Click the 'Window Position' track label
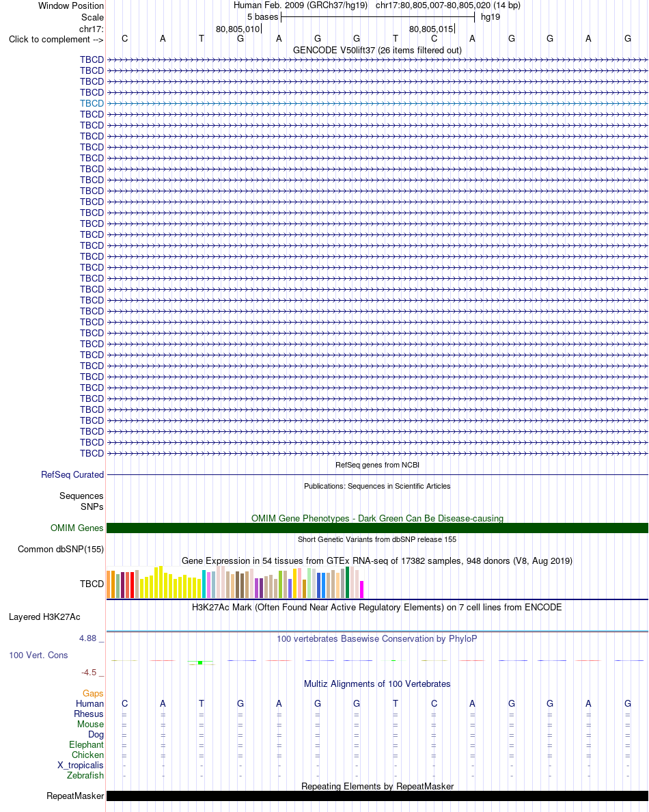Image resolution: width=649 pixels, height=812 pixels. (x=71, y=5)
